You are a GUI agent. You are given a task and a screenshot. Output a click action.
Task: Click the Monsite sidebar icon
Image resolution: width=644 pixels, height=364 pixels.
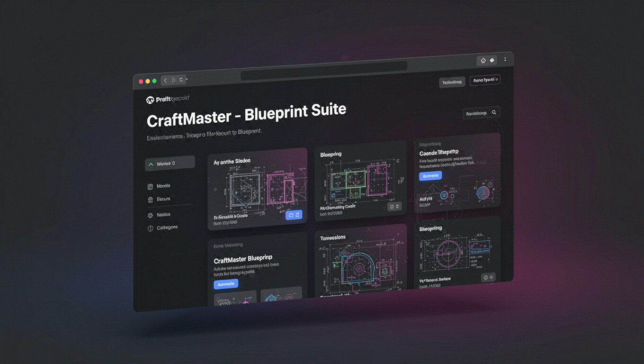click(150, 187)
